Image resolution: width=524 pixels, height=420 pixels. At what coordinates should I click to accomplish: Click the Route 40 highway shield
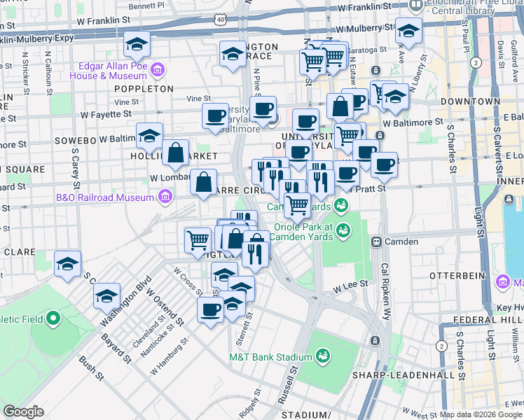pyautogui.click(x=220, y=20)
